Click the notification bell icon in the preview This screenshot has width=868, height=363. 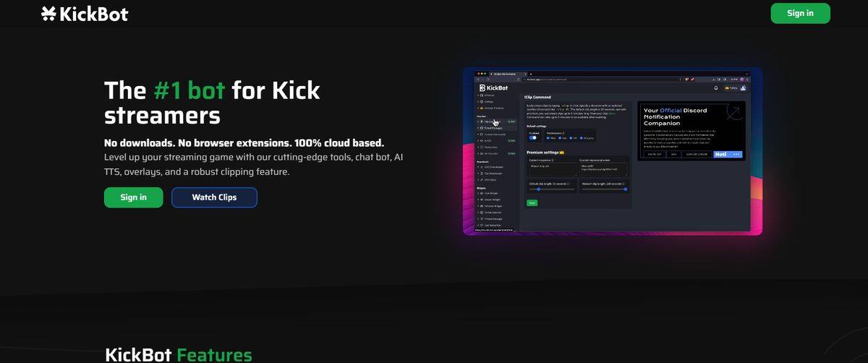coord(716,87)
